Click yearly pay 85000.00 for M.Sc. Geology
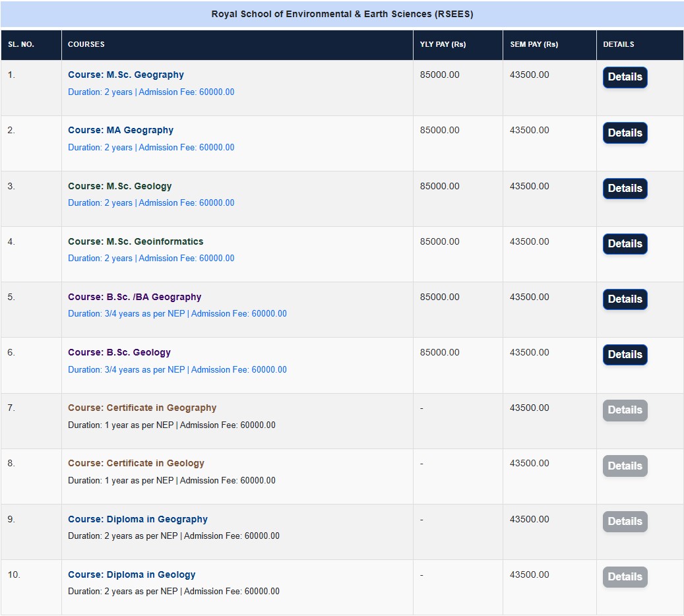 pos(439,186)
